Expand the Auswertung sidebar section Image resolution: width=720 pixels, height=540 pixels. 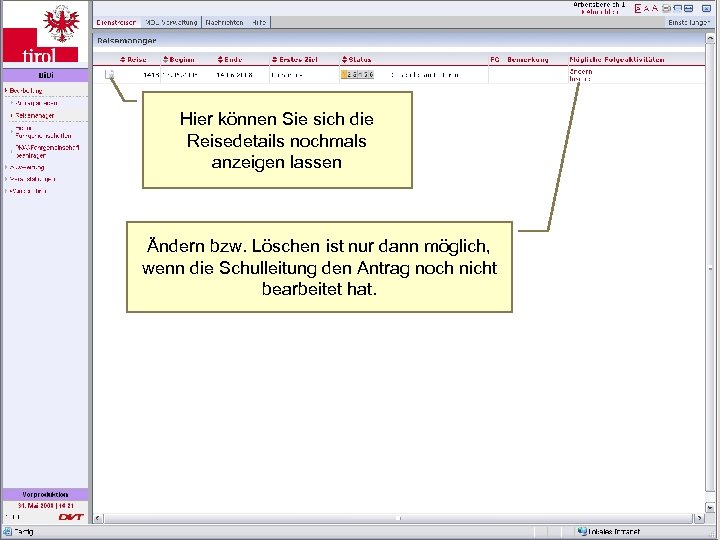(25, 167)
